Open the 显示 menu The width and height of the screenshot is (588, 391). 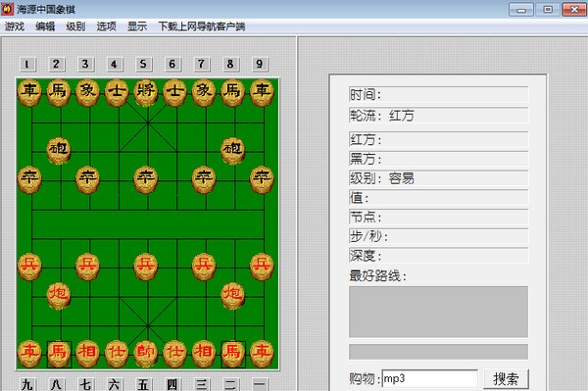(137, 26)
